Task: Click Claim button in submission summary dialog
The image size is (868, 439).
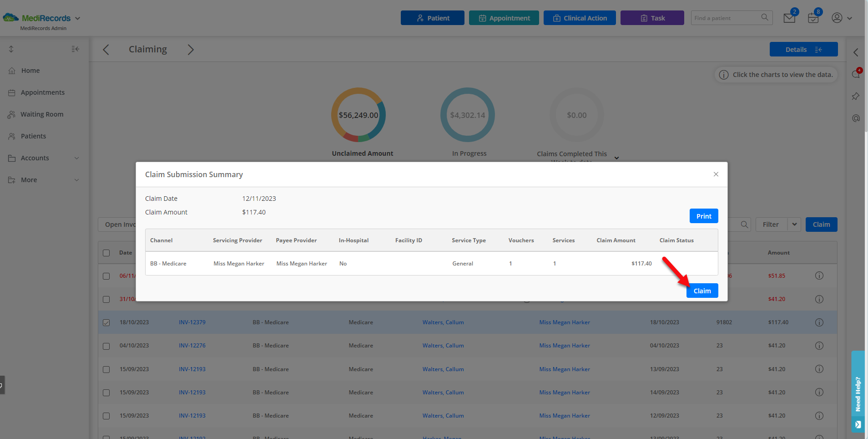Action: [x=702, y=291]
